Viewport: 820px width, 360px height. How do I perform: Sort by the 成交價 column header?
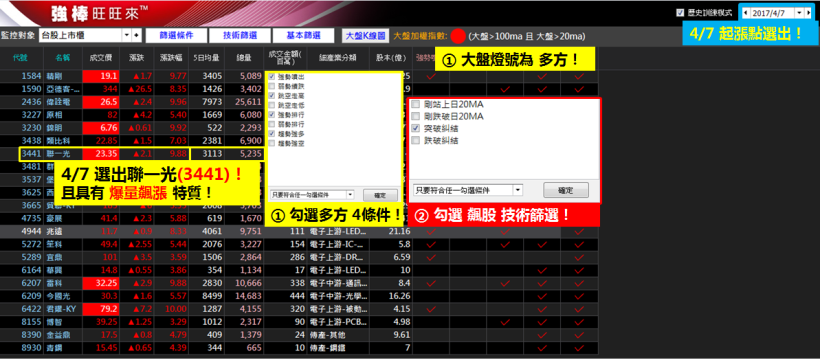click(x=101, y=58)
